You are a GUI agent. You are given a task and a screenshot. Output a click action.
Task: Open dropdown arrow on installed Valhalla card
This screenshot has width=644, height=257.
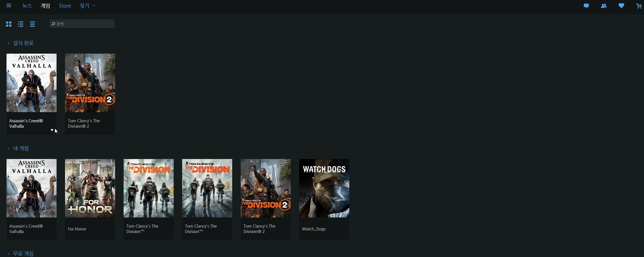(x=52, y=130)
